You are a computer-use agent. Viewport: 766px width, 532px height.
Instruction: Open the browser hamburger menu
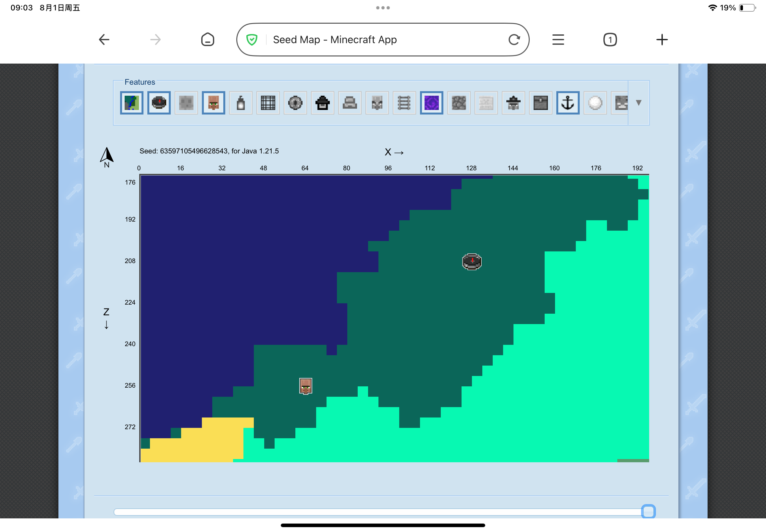point(558,40)
